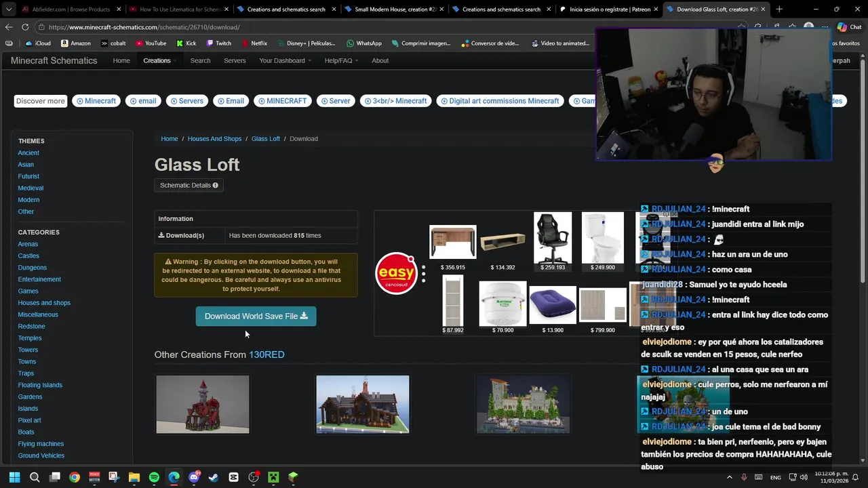Open the 130RED author link

(x=267, y=354)
